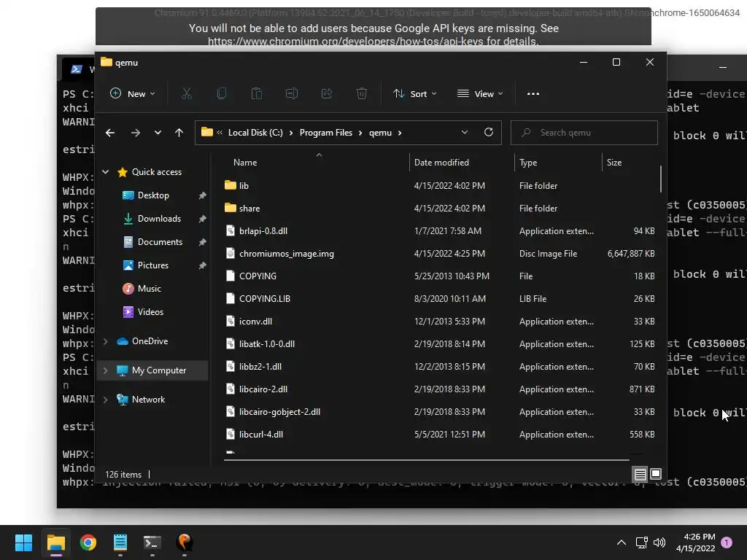Go back with the back arrow
The width and height of the screenshot is (747, 560).
pos(110,133)
